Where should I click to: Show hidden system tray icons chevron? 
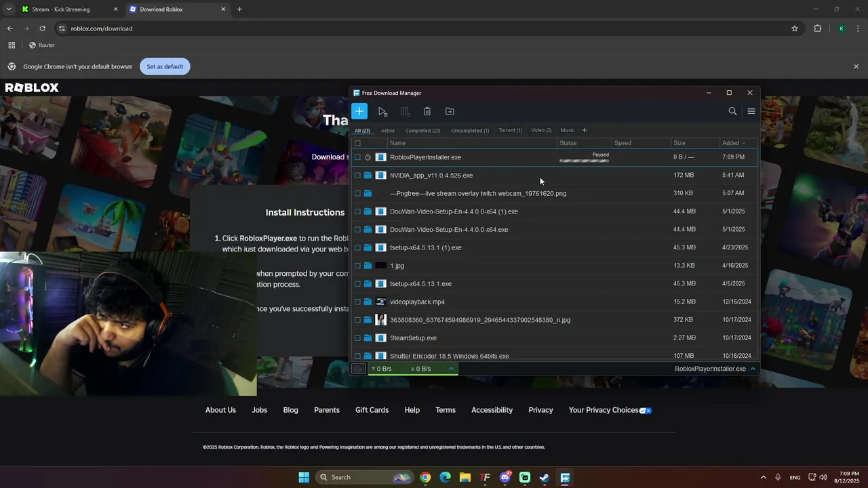pyautogui.click(x=763, y=477)
